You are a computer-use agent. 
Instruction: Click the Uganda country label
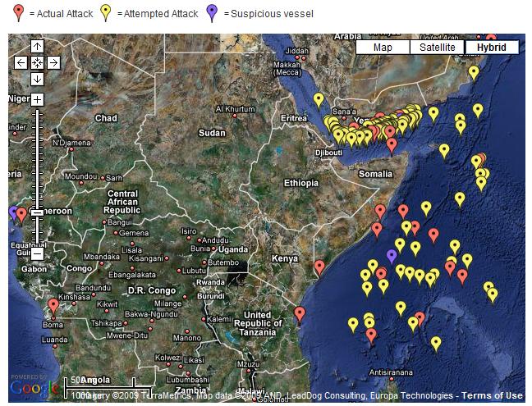click(x=233, y=250)
